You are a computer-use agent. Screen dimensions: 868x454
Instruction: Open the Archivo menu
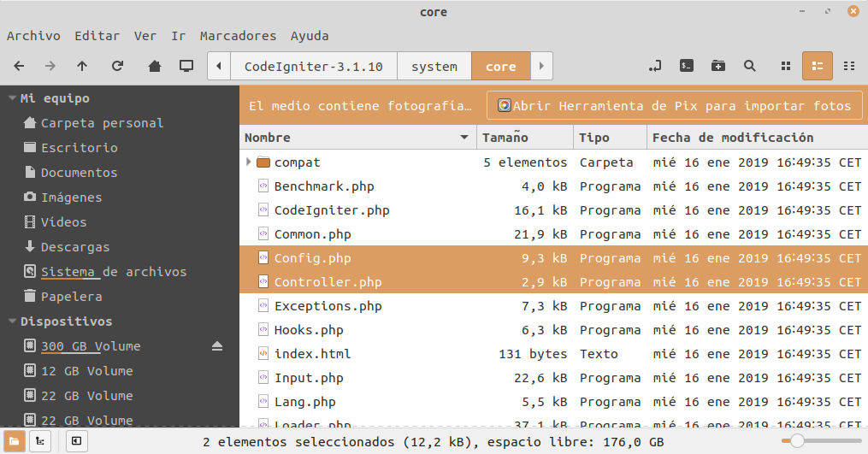[33, 36]
